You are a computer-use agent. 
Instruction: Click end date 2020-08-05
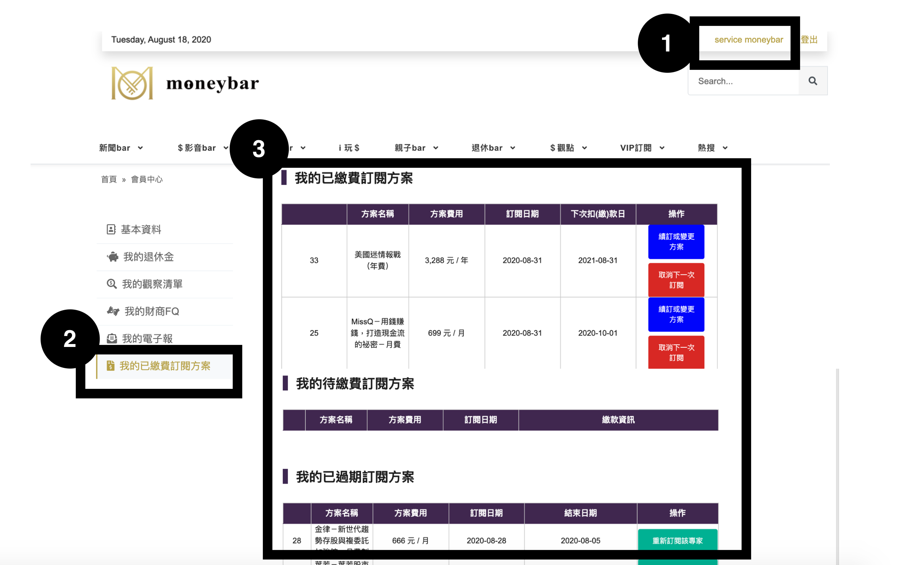point(580,540)
